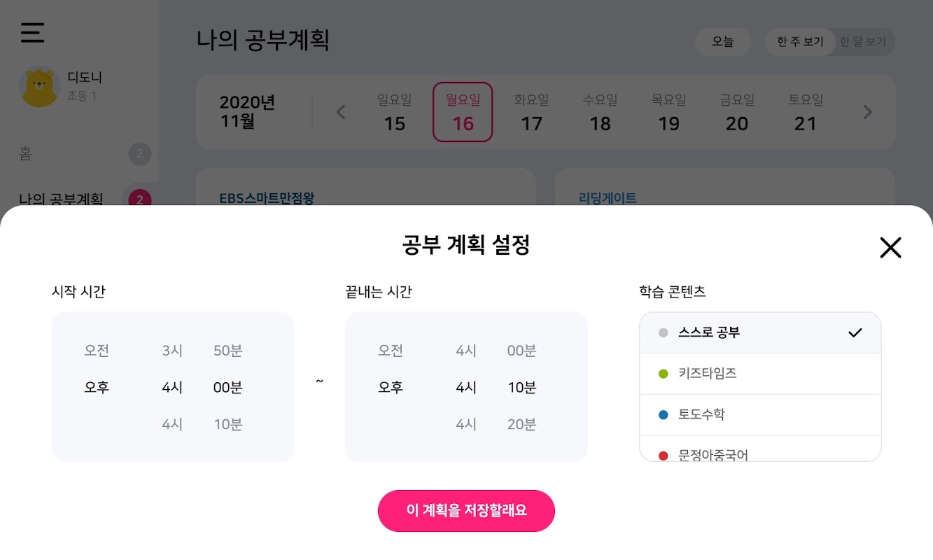
Task: Select 오전 in start time picker
Action: (97, 351)
